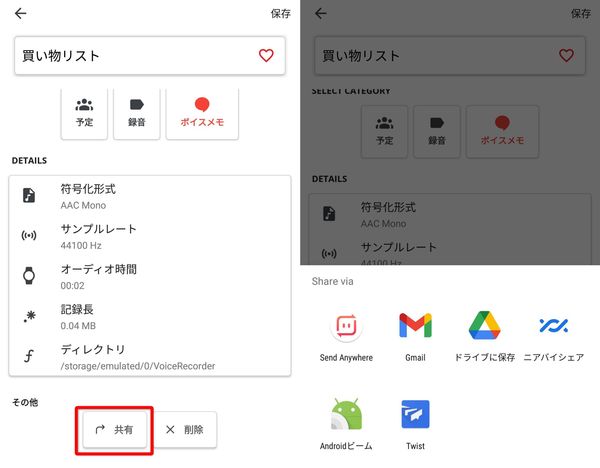The image size is (600, 468).
Task: Share via Send Anywhere icon
Action: (x=346, y=326)
